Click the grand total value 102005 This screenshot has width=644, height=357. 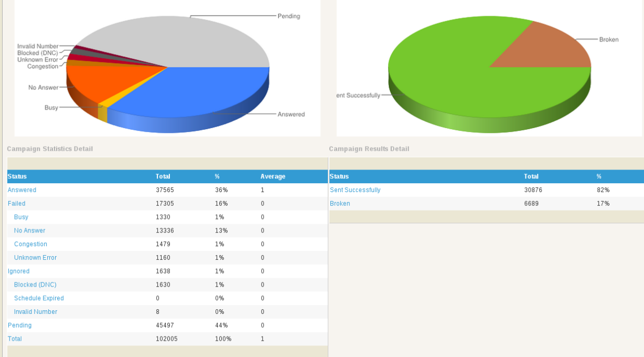point(167,340)
